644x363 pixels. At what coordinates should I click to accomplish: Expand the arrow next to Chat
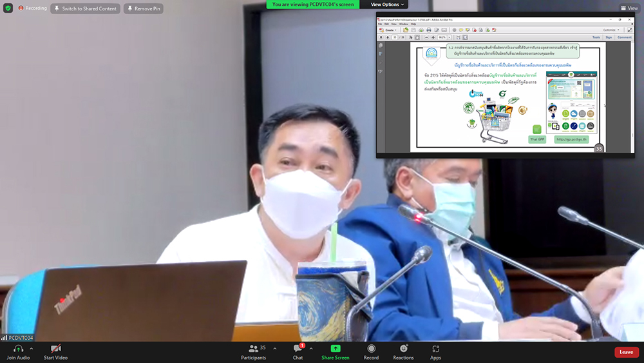(311, 348)
